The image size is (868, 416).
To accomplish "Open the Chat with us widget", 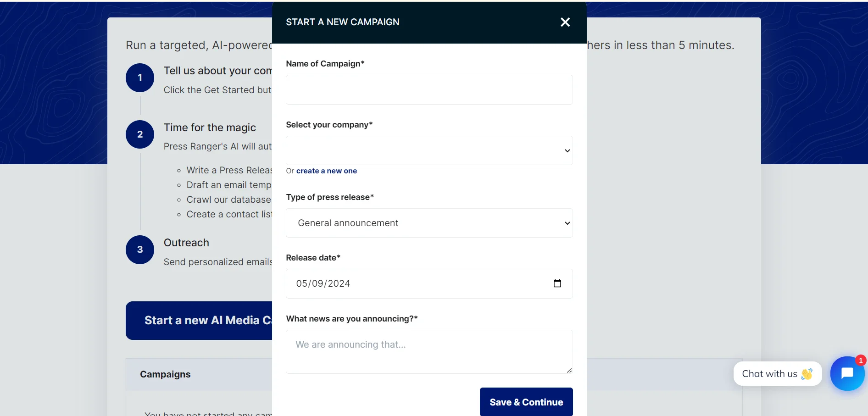I will coord(776,374).
